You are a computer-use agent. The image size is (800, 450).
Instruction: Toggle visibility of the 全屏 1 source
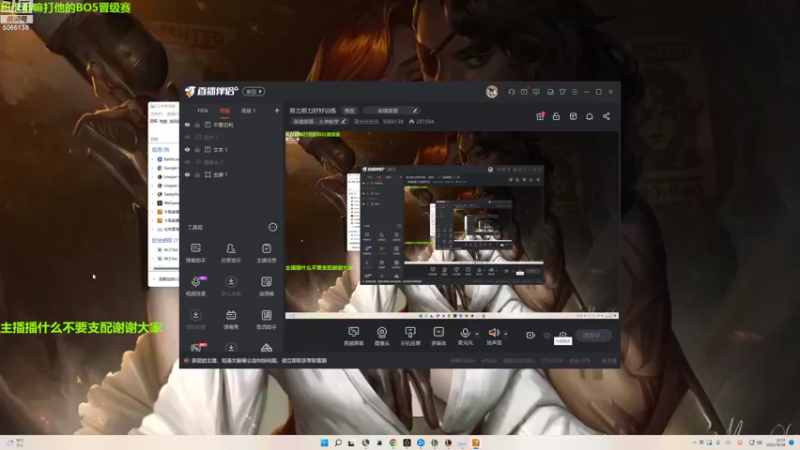tap(187, 174)
